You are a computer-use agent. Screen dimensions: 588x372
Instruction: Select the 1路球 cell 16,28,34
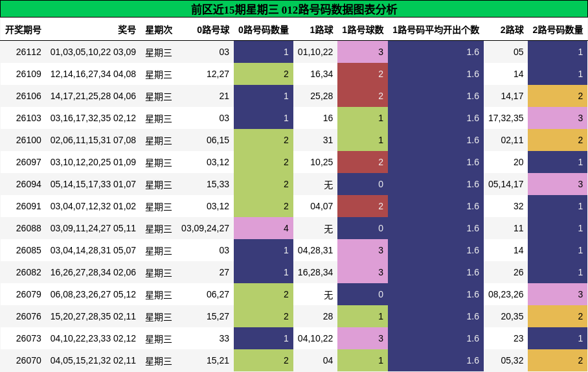pos(315,273)
